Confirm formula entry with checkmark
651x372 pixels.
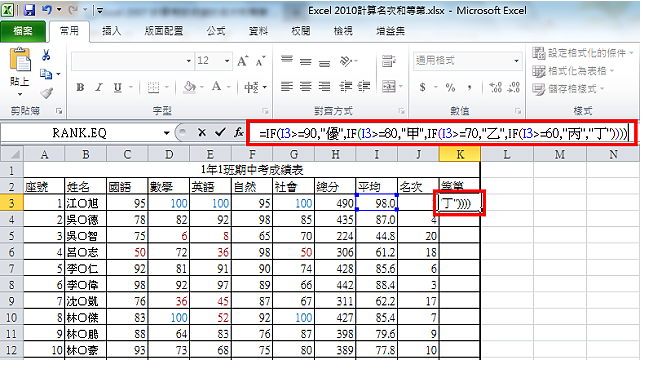click(x=220, y=132)
